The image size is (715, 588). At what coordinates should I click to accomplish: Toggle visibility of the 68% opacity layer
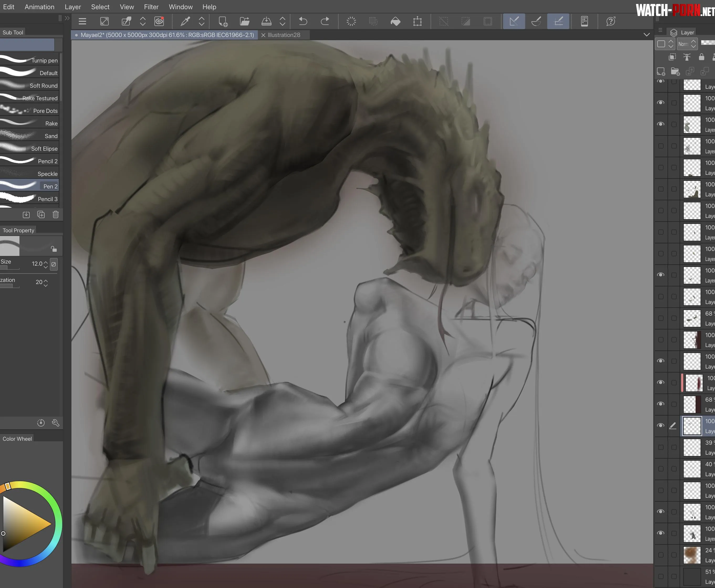point(661,318)
